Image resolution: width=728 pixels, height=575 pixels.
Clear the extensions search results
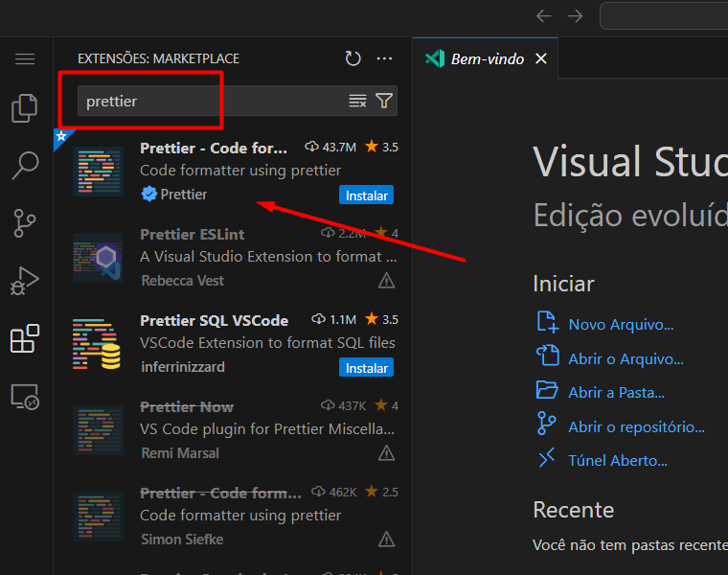(x=357, y=101)
